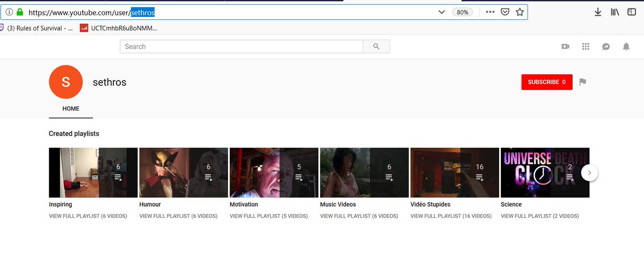View full playlist (16 videos) link

451,216
